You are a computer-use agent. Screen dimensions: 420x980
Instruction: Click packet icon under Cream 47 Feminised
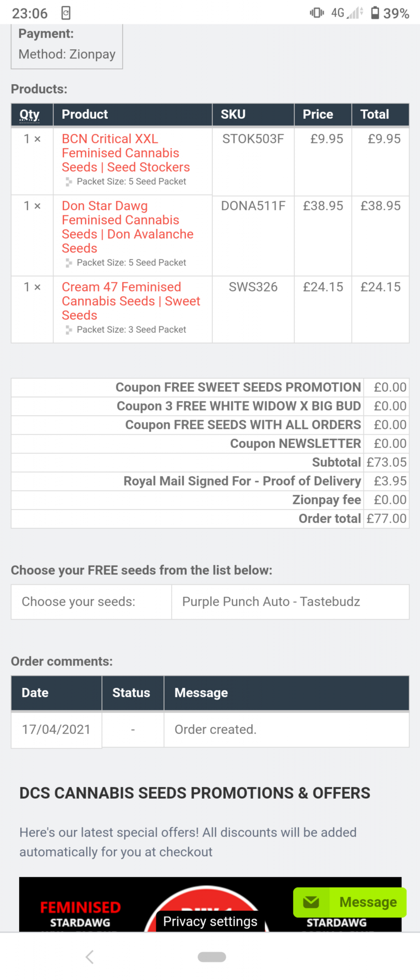click(x=69, y=330)
